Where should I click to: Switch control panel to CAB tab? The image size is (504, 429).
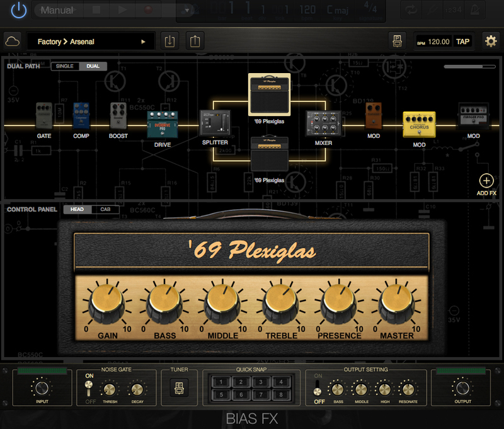coord(105,210)
